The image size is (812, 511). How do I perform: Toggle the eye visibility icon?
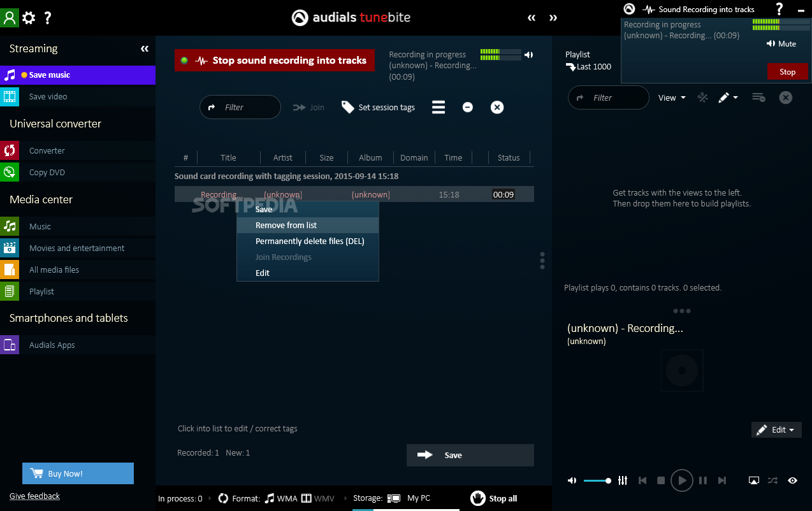[x=792, y=480]
